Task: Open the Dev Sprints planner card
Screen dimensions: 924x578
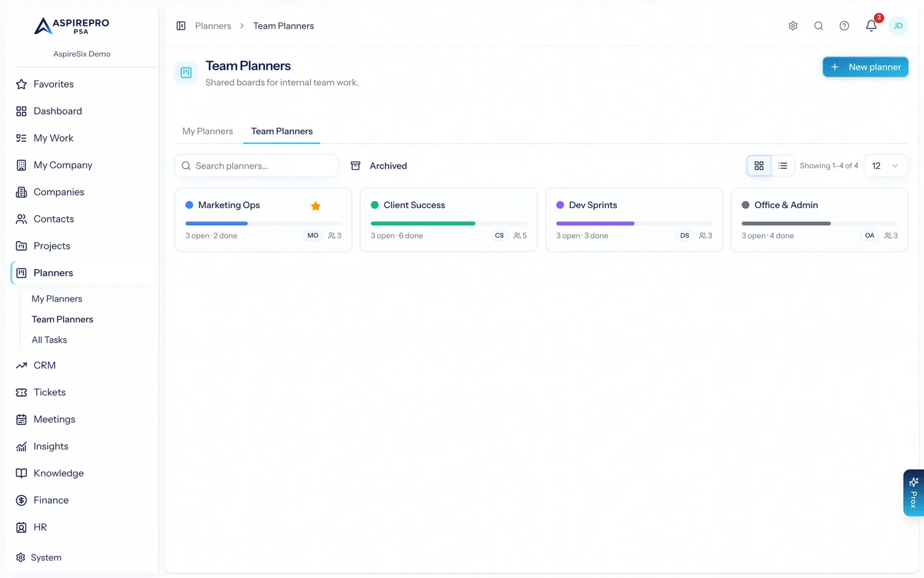Action: click(x=634, y=220)
